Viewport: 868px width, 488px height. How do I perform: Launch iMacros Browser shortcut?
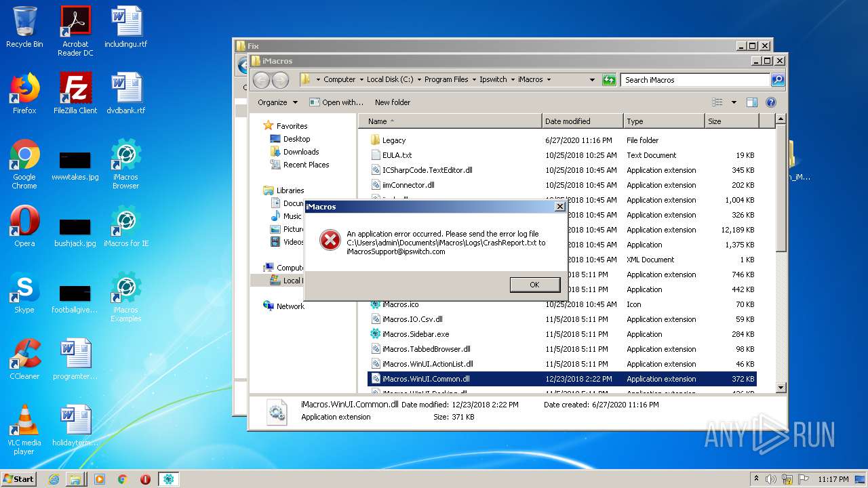126,164
